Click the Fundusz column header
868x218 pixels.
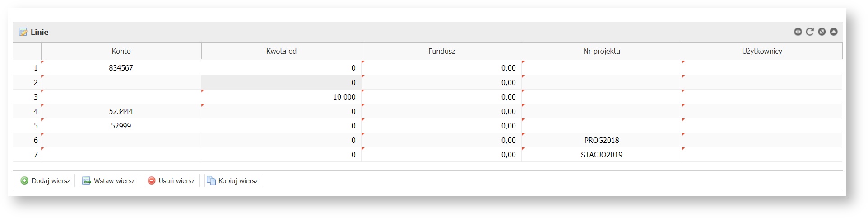coord(441,51)
